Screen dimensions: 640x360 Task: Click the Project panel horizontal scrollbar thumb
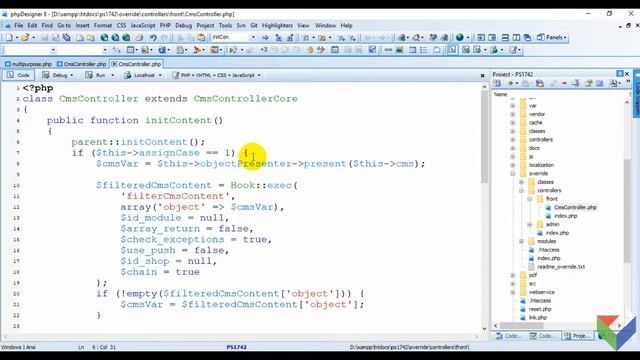(522, 326)
